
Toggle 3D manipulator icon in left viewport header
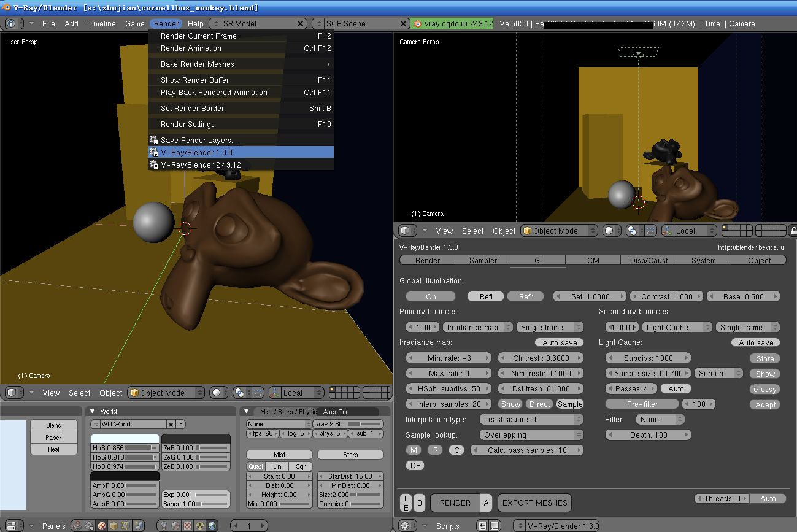point(274,393)
